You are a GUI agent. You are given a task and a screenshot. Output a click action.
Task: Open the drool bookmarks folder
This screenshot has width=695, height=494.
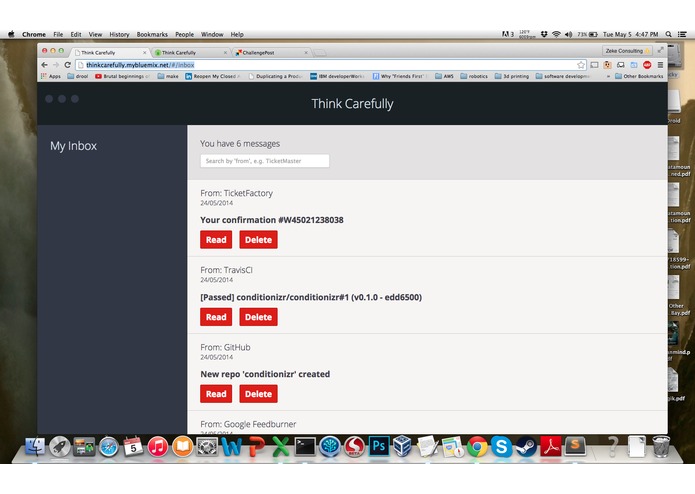point(78,76)
